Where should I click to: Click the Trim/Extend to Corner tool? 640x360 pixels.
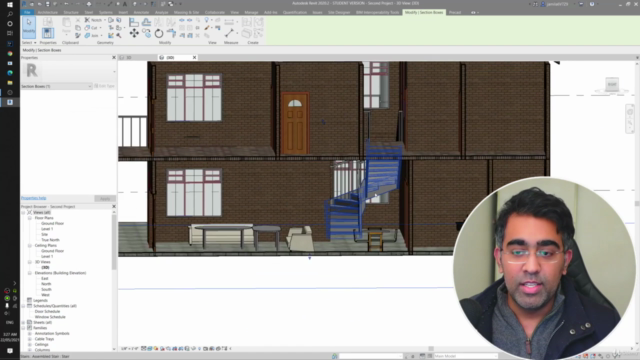point(171,33)
